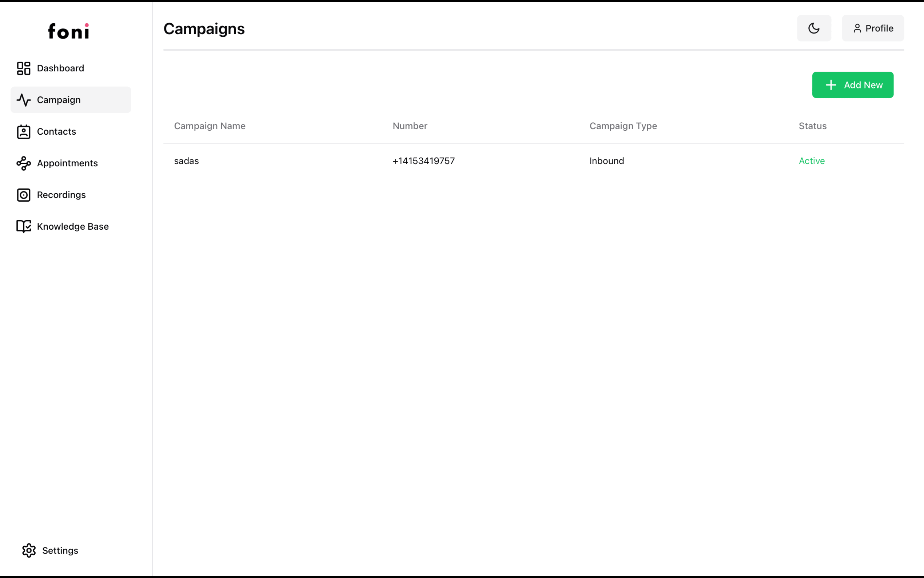Click the foni logo
This screenshot has width=924, height=578.
[x=69, y=31]
